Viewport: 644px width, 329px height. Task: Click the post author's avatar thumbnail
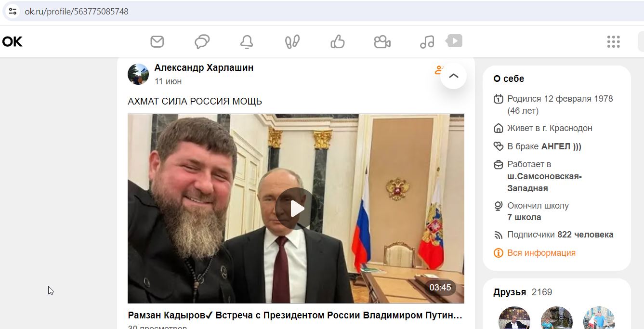[138, 74]
